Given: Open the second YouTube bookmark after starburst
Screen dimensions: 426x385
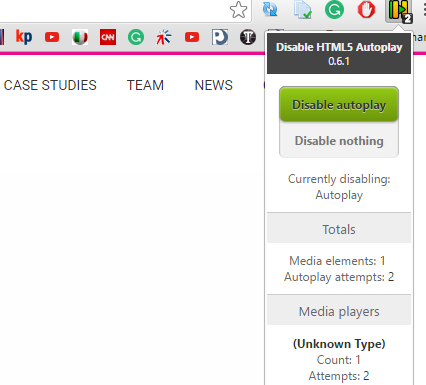Looking at the screenshot, I should pos(192,37).
